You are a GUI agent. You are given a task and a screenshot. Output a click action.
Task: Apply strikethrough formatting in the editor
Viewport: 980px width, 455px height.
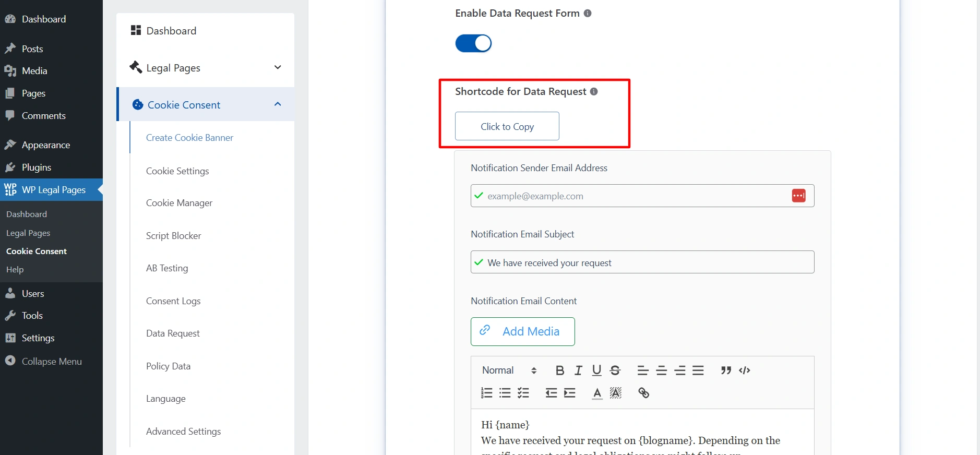click(x=615, y=370)
